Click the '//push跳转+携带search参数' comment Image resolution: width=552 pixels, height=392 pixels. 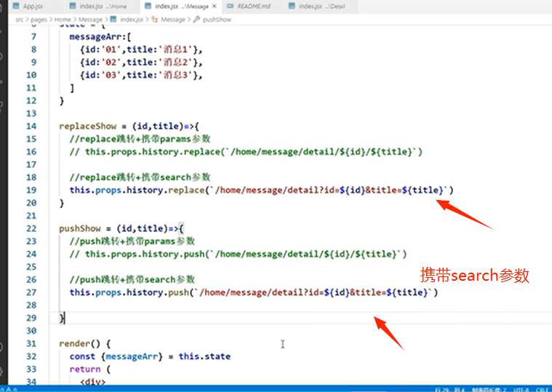pos(132,279)
